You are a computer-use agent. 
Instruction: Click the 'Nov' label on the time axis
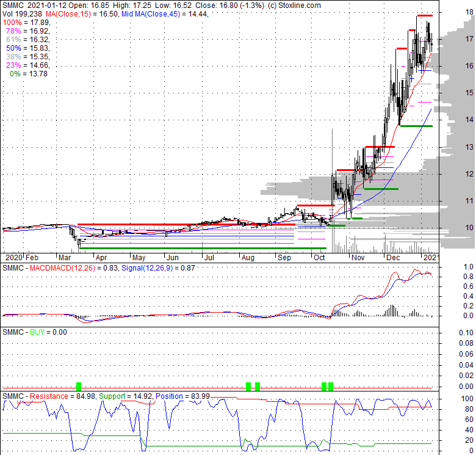(x=358, y=258)
